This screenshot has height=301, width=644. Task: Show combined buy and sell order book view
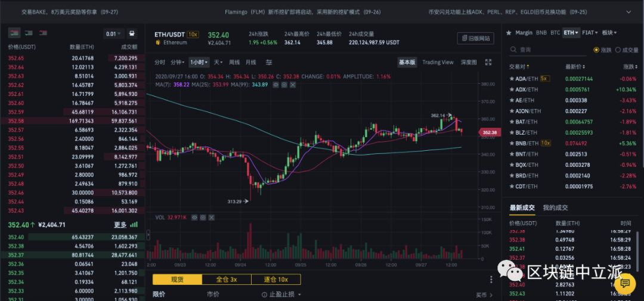point(15,33)
